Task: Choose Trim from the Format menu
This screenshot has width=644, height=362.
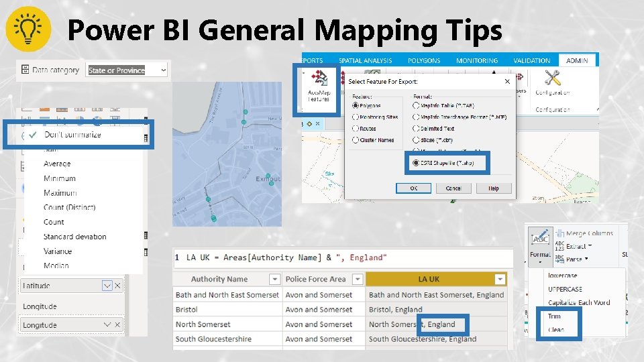Action: click(x=554, y=316)
